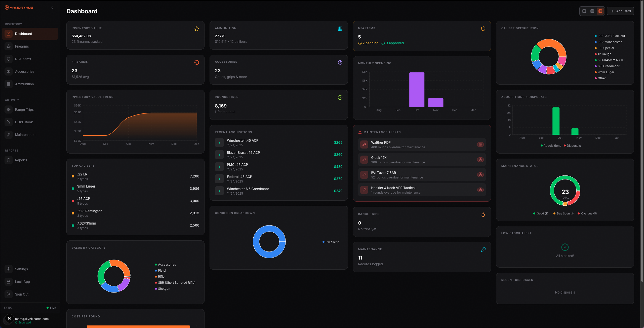Screen dimensions: 644x328
Task: Click the Add Card button
Action: coord(621,11)
